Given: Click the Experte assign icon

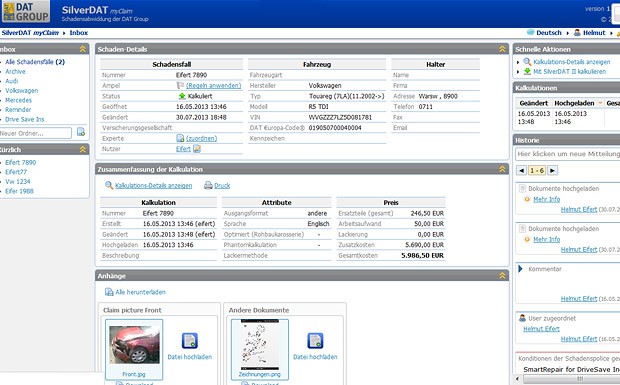Looking at the screenshot, I should 180,138.
